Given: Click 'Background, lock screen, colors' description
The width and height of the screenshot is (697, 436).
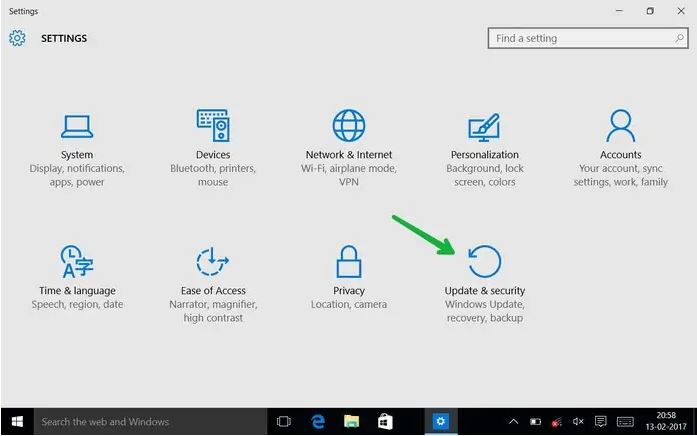Looking at the screenshot, I should coord(485,175).
